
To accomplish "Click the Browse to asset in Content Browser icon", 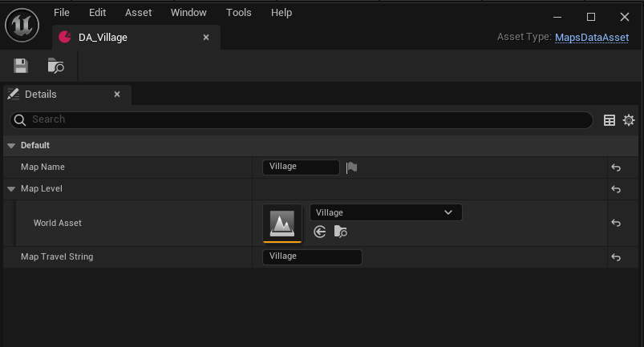I will tap(55, 67).
